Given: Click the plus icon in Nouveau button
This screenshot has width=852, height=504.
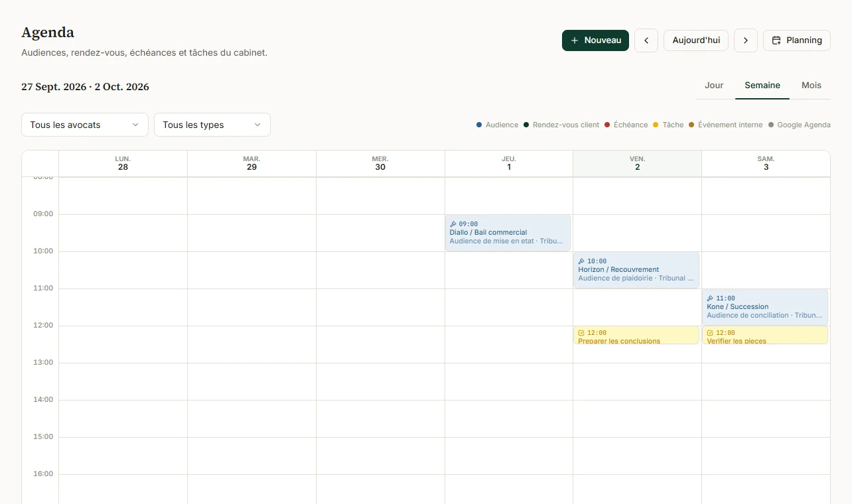Looking at the screenshot, I should point(575,40).
